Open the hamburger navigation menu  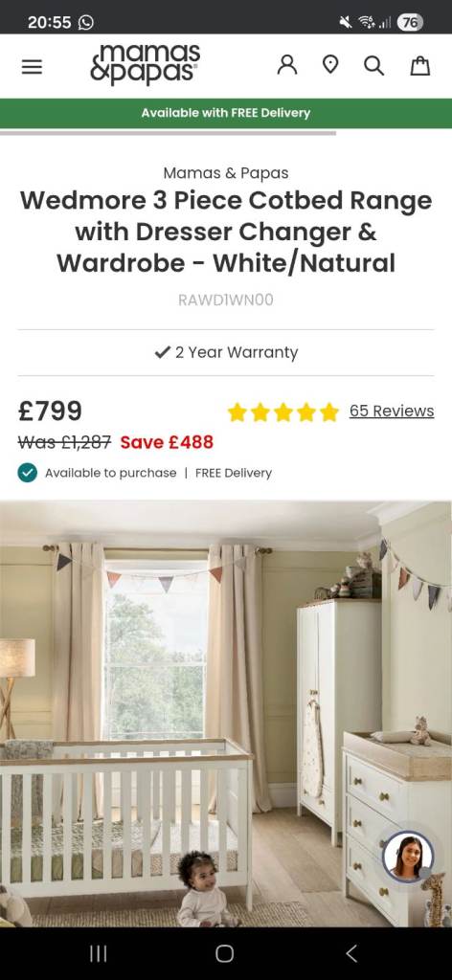click(32, 66)
